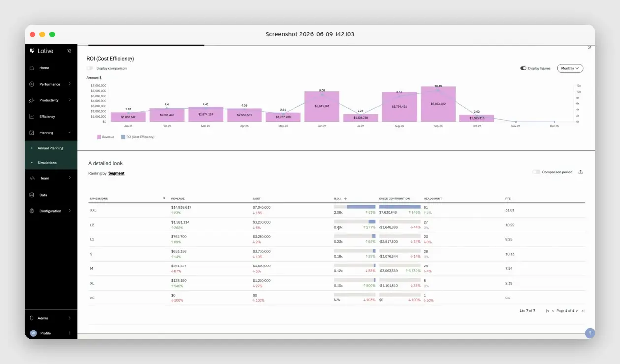Viewport: 620px width, 364px height.
Task: Click the Dimensions column header
Action: [x=99, y=199]
